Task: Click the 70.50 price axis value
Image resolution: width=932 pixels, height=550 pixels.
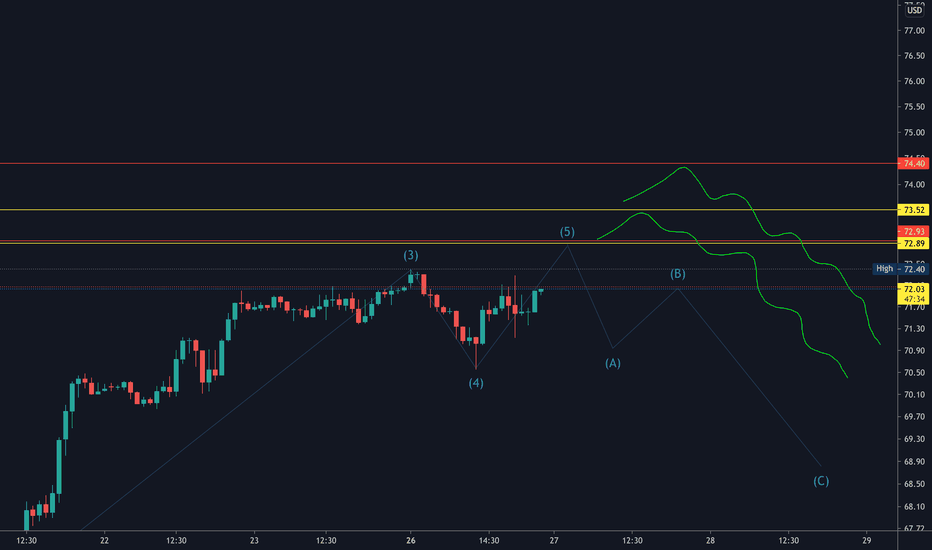Action: [914, 373]
